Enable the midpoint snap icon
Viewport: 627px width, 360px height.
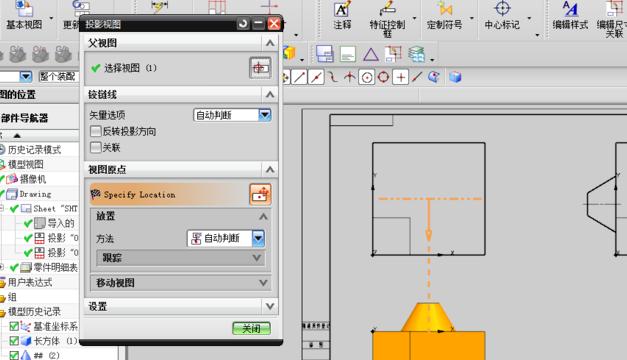[316, 77]
